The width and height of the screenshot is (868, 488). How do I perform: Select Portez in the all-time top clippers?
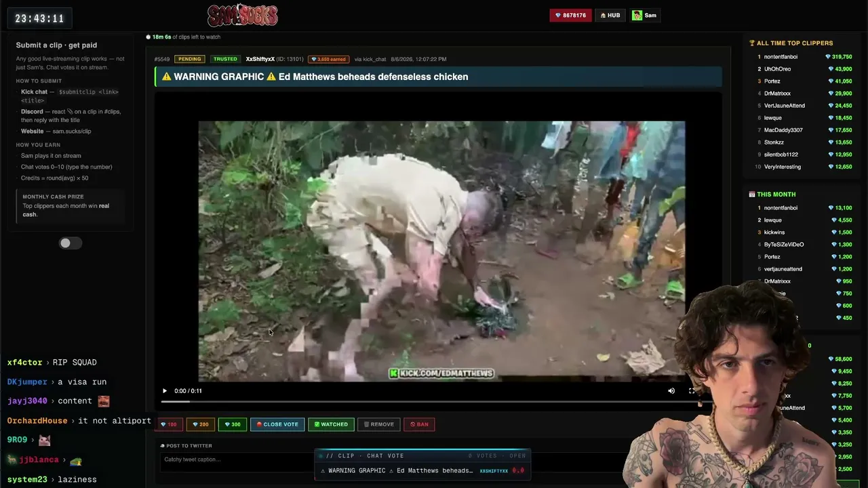[772, 81]
